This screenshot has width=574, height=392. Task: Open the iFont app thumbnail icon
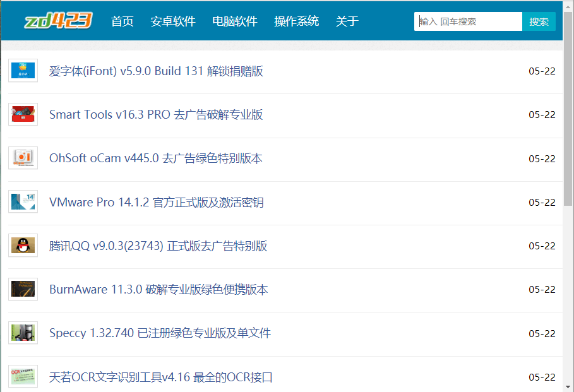[23, 71]
